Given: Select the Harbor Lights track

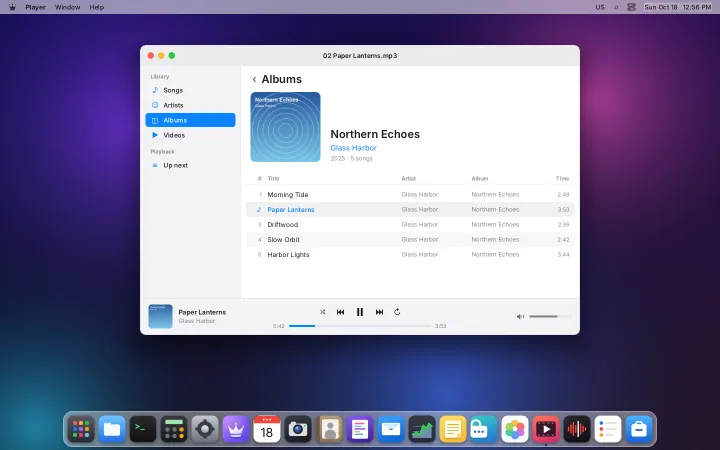Looking at the screenshot, I should (410, 254).
